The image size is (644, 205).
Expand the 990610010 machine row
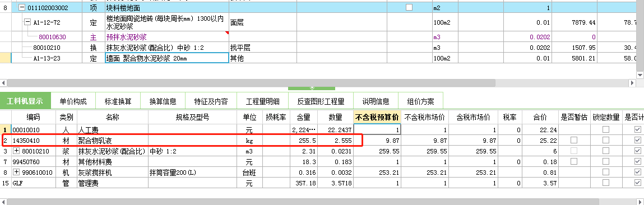click(x=16, y=173)
